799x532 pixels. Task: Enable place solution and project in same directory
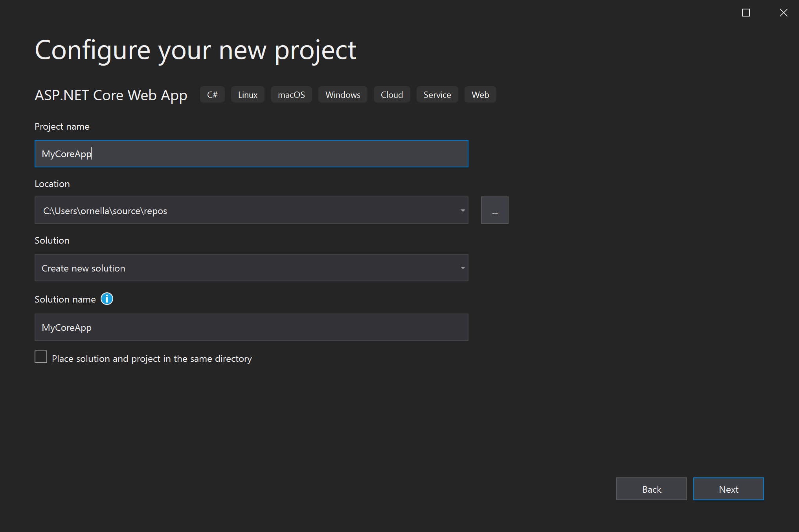(x=41, y=357)
